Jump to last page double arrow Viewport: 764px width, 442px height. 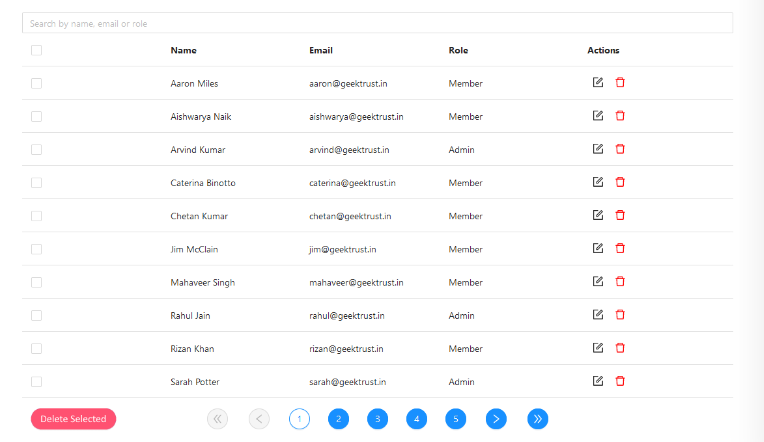pyautogui.click(x=537, y=419)
